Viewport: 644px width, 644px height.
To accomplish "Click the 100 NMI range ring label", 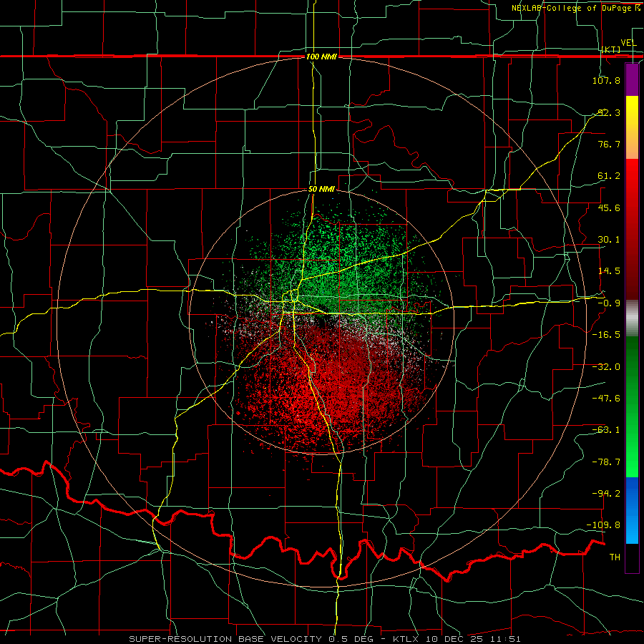I will 321,57.
